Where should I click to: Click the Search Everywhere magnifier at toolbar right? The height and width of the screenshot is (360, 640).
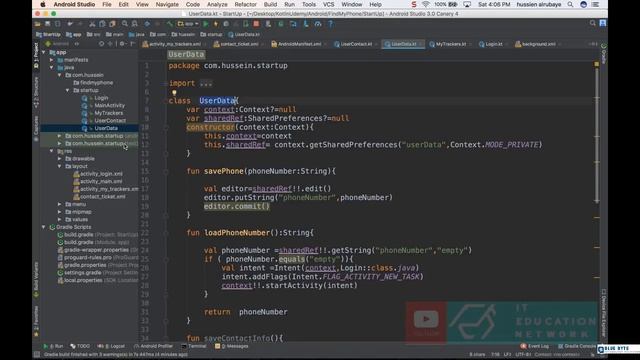click(x=593, y=24)
